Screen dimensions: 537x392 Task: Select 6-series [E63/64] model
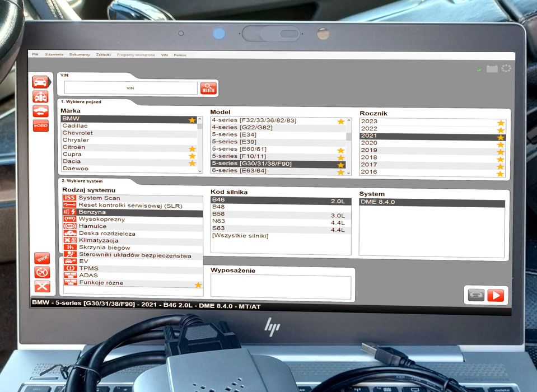(278, 170)
